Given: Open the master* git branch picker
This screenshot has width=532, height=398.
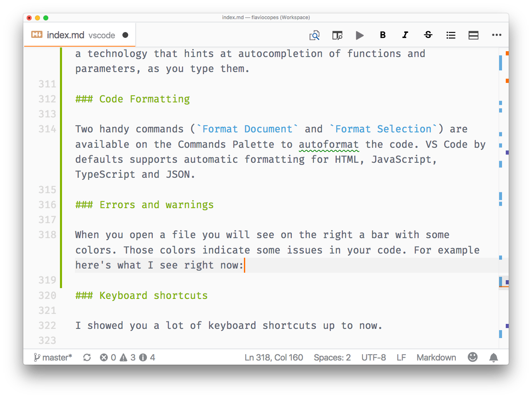Looking at the screenshot, I should 53,357.
